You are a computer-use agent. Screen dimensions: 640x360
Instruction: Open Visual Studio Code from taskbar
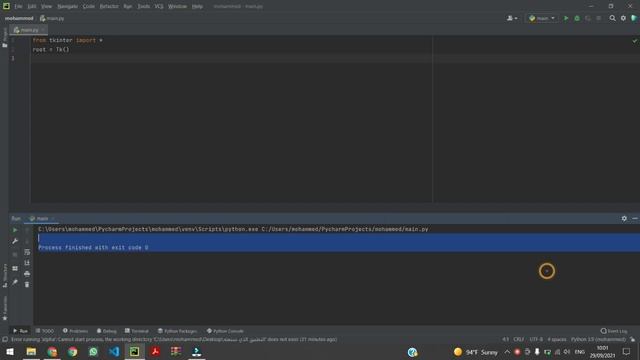click(x=114, y=352)
